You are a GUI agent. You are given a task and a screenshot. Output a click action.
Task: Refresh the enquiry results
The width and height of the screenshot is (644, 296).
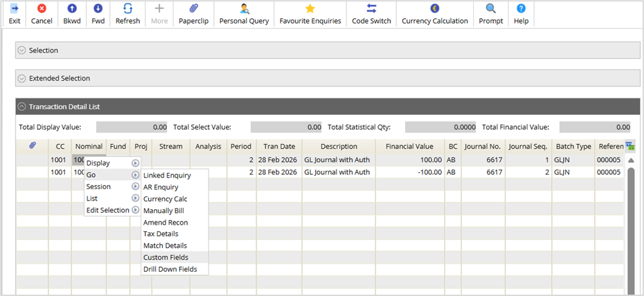(x=128, y=8)
